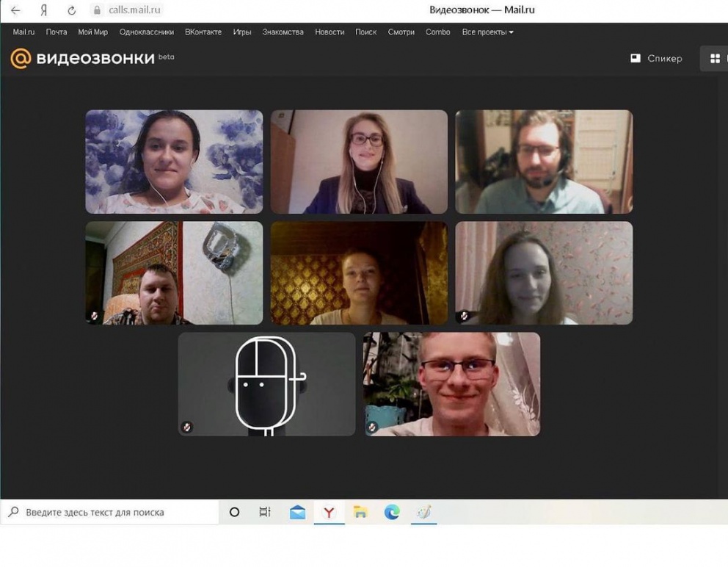Click the padlock icon in the address bar

96,10
